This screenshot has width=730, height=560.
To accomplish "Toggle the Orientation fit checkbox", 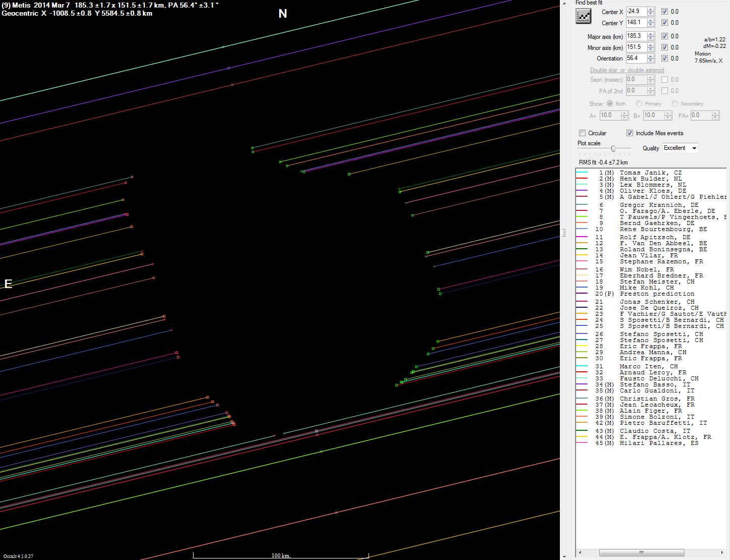I will coord(664,59).
